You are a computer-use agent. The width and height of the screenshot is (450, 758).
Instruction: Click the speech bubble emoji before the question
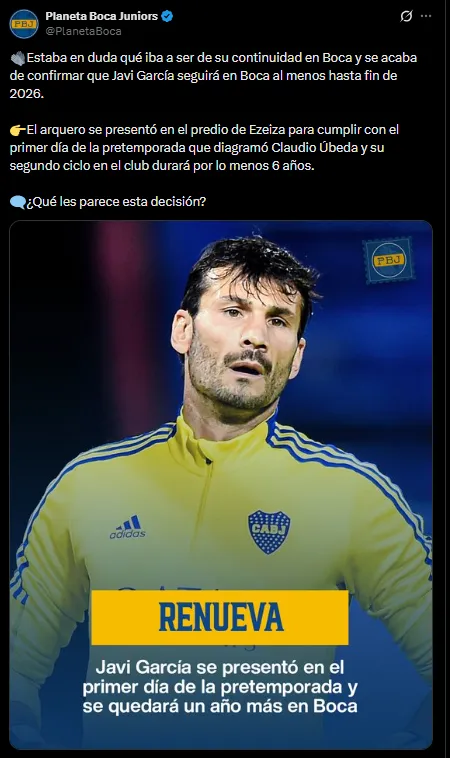pyautogui.click(x=17, y=202)
